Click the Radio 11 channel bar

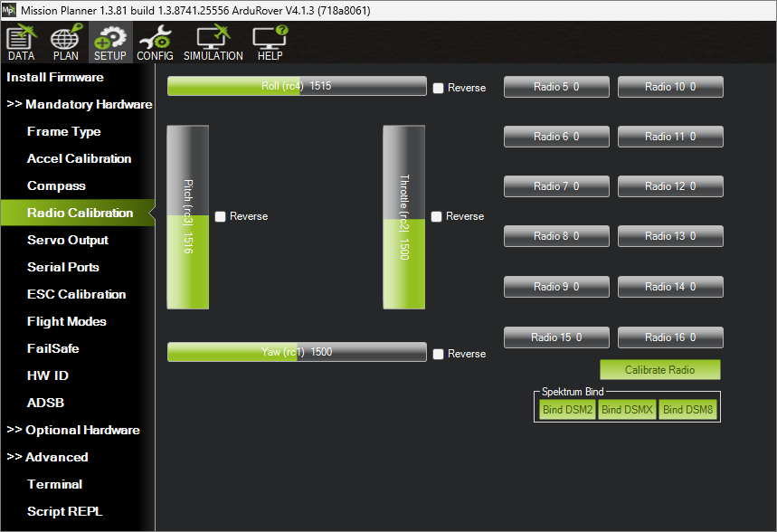coord(670,137)
